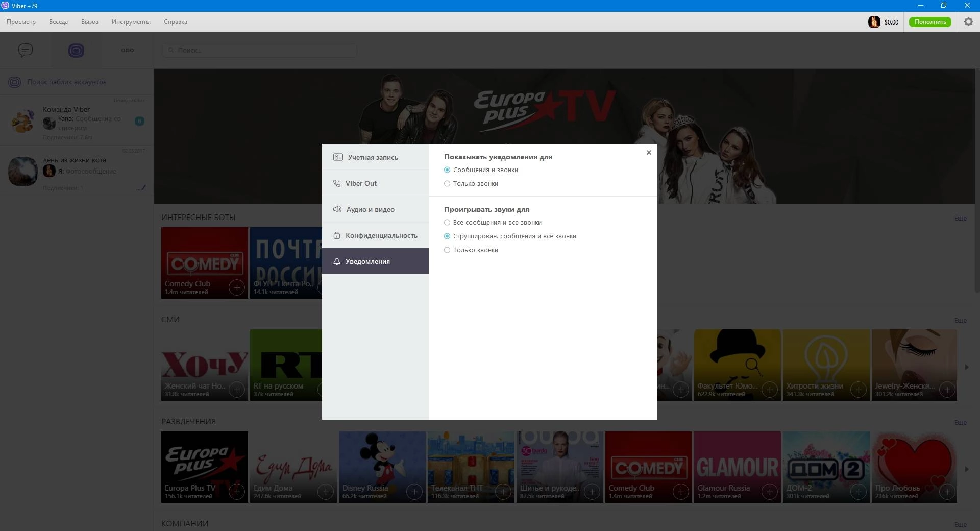Click plus icon on Едим Дома card
Image resolution: width=980 pixels, height=531 pixels.
pyautogui.click(x=326, y=492)
